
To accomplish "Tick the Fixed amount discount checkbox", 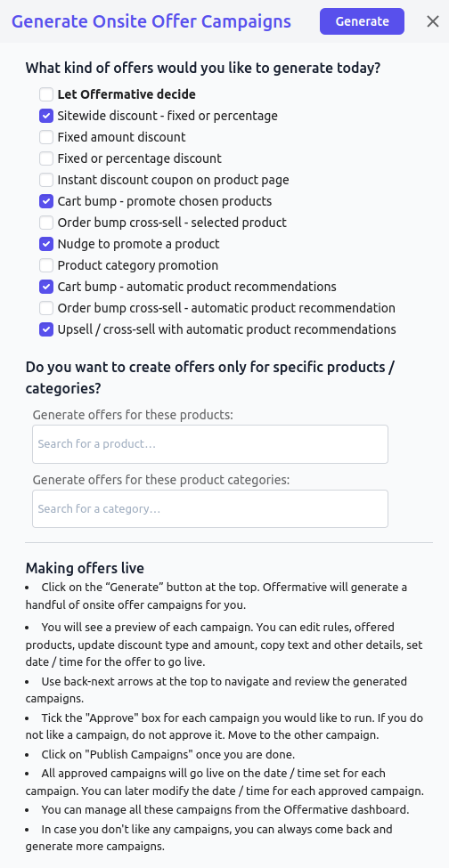I will tap(46, 137).
